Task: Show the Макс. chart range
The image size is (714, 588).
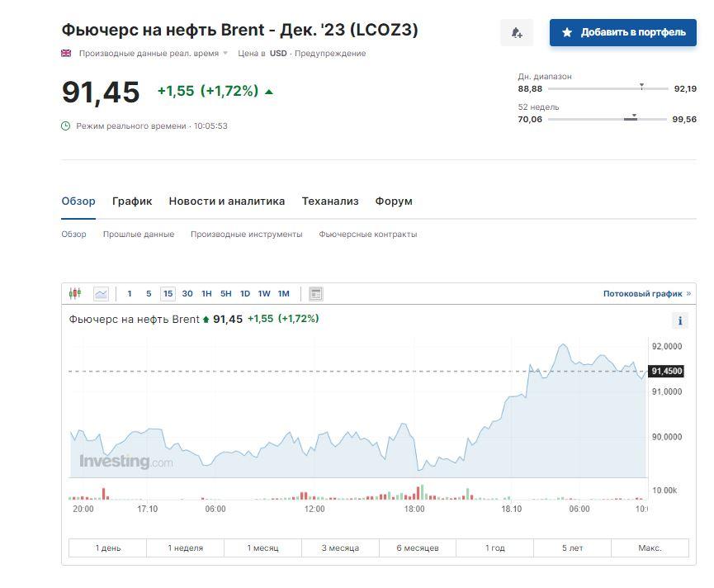Action: pos(650,548)
